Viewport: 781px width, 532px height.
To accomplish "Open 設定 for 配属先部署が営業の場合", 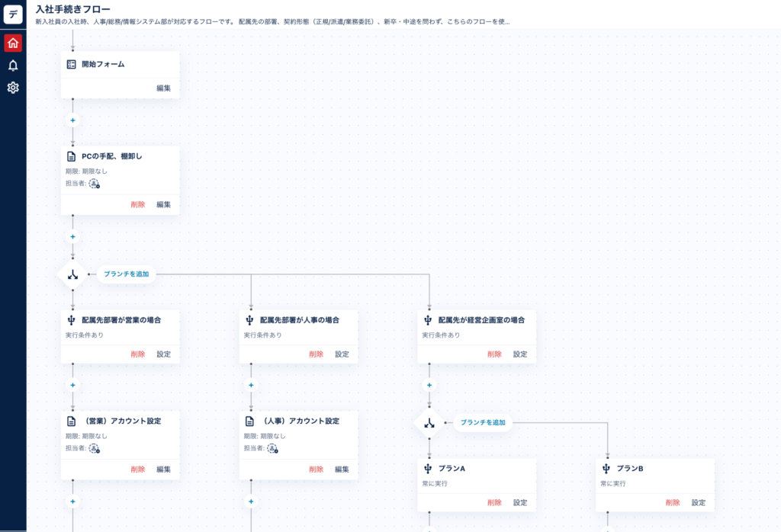I will click(x=163, y=354).
